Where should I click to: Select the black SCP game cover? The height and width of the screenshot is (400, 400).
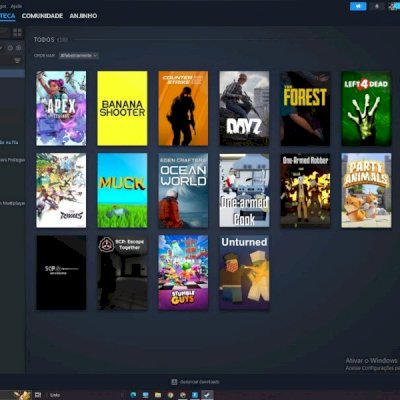point(61,273)
